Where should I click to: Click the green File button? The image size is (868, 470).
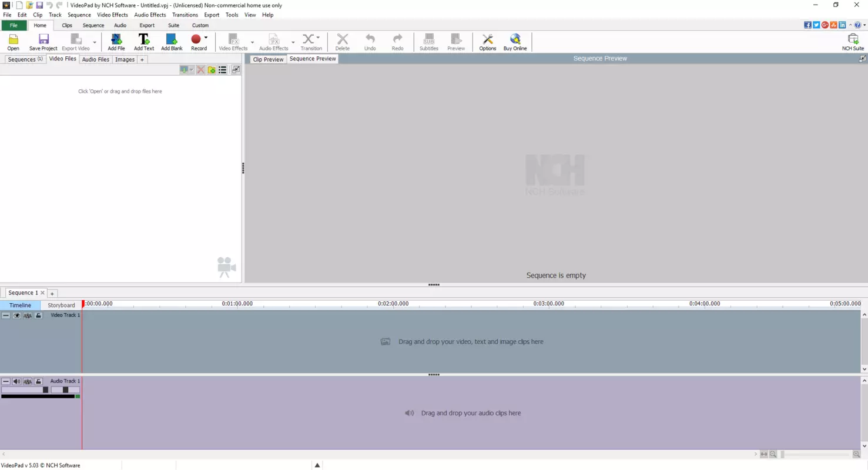tap(14, 25)
